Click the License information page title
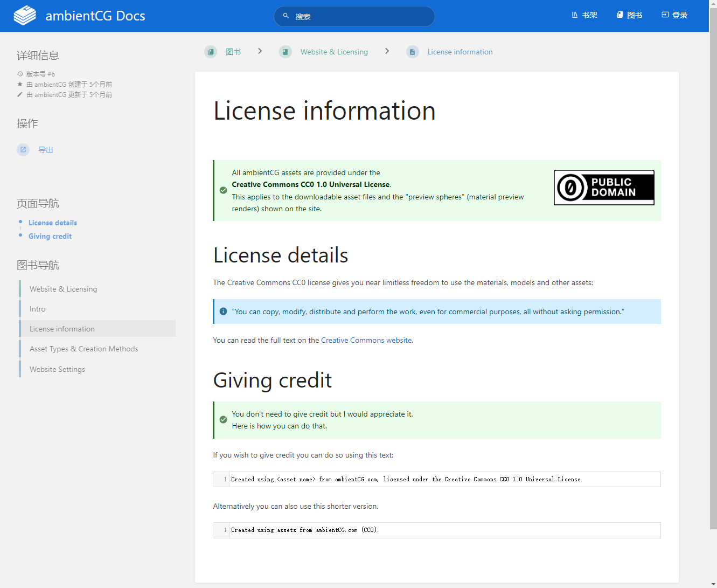The image size is (717, 588). [x=324, y=111]
